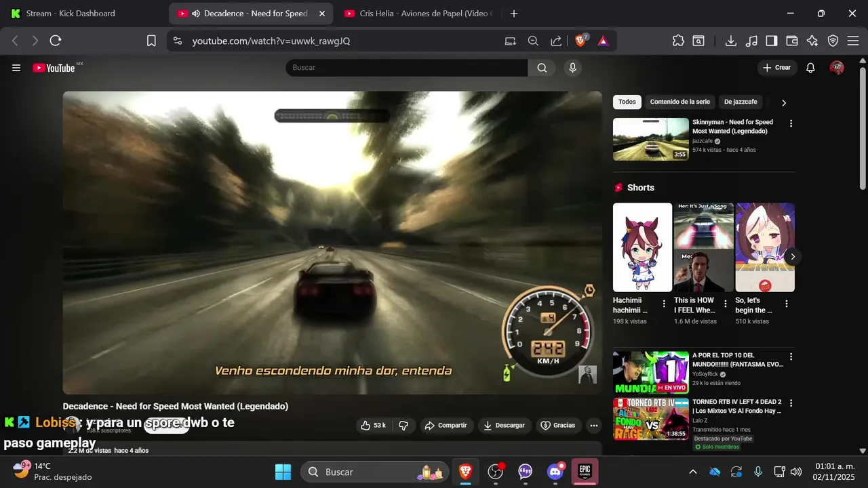This screenshot has height=488, width=868.
Task: Open options for 'A POR EL TOP 10' video
Action: 791,357
